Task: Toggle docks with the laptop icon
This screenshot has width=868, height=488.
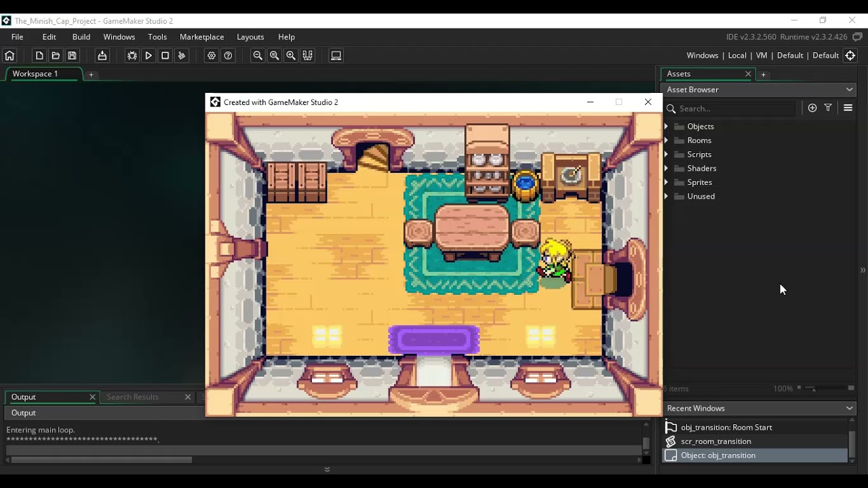Action: coord(336,56)
